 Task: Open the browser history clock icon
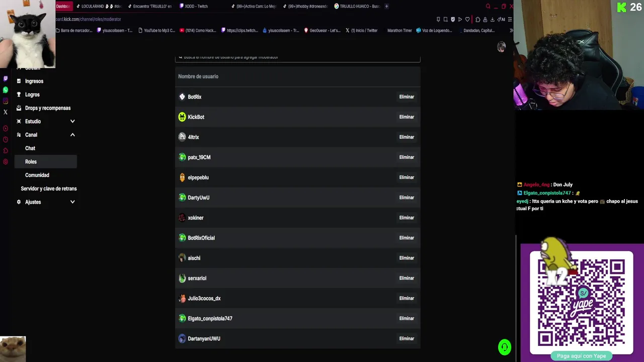click(x=6, y=140)
